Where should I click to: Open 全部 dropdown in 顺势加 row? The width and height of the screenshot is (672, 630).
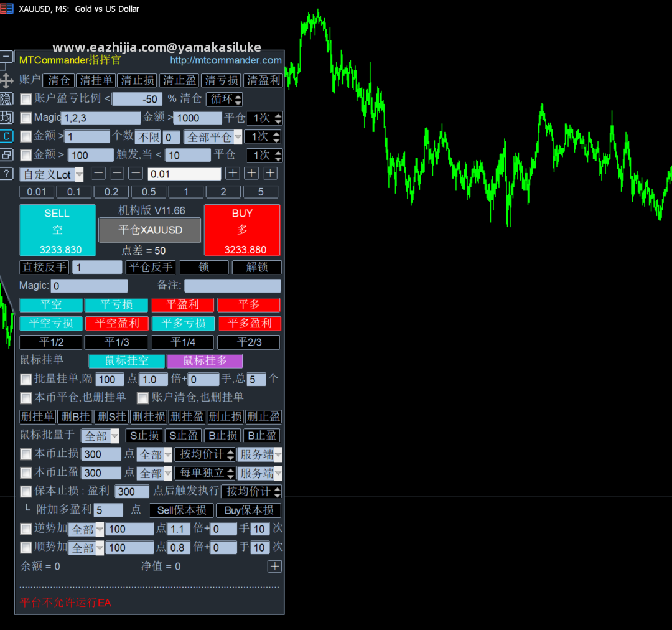[x=86, y=548]
